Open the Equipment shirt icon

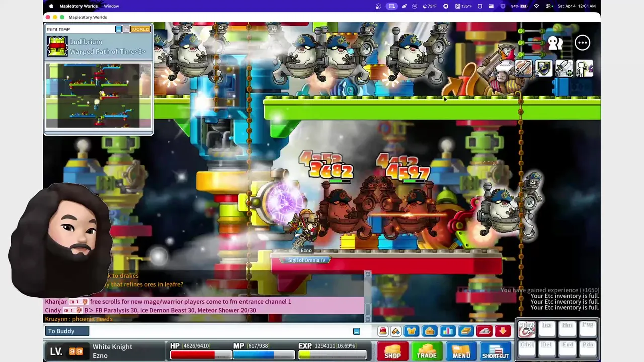[x=412, y=331]
